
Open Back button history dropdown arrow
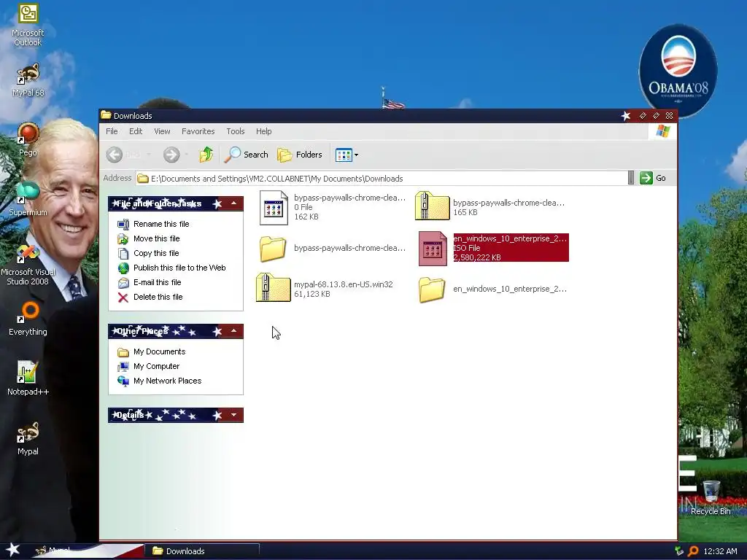(149, 155)
